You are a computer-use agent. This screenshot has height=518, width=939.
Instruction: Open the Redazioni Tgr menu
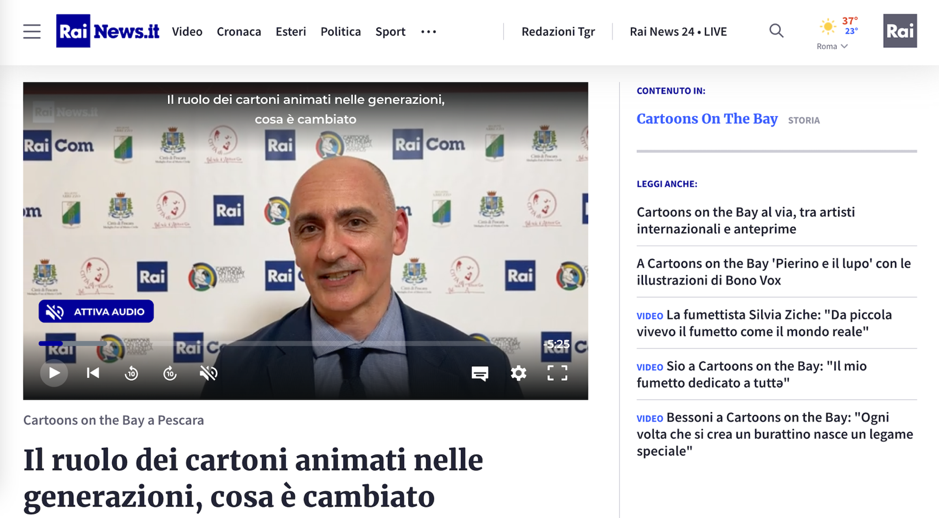tap(558, 32)
